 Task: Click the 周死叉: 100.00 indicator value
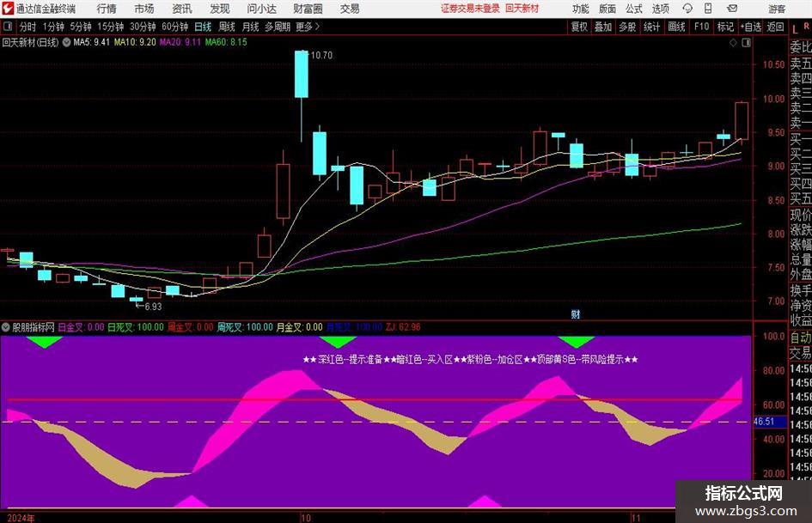pyautogui.click(x=244, y=327)
